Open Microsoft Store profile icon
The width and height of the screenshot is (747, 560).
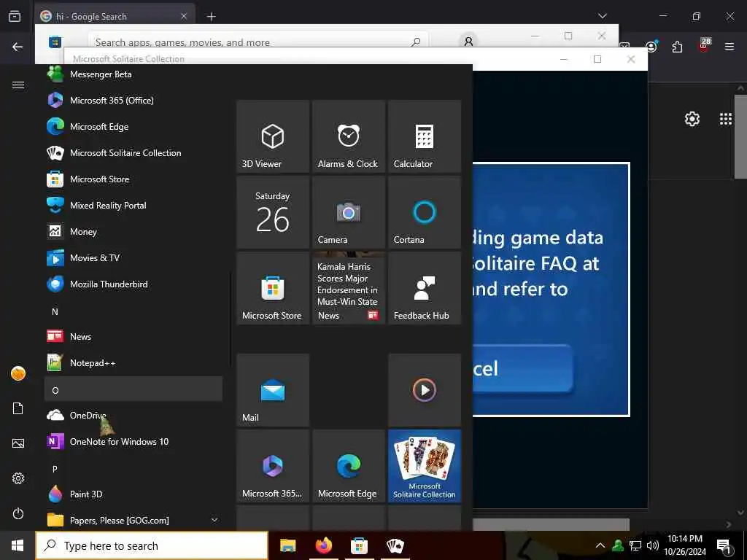[469, 42]
